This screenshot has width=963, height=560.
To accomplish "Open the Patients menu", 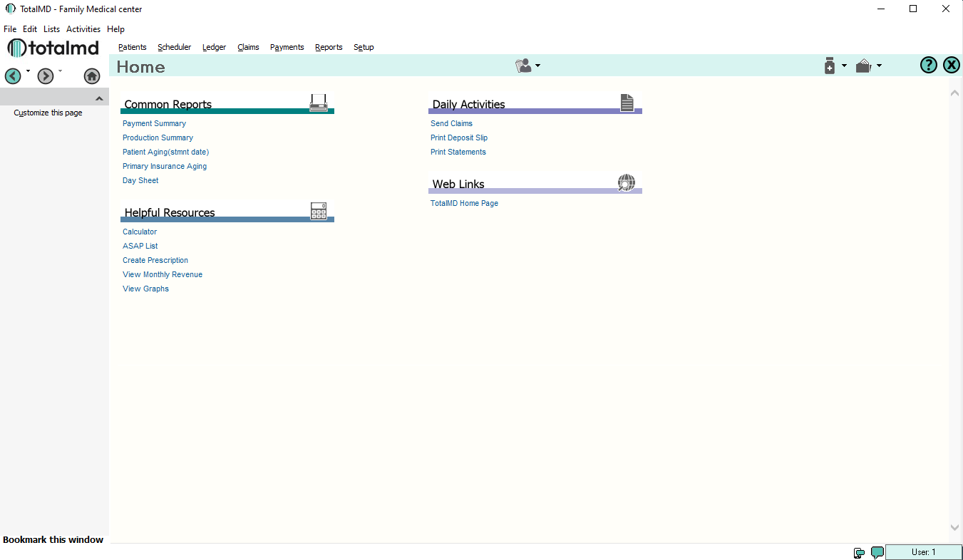I will (x=133, y=47).
